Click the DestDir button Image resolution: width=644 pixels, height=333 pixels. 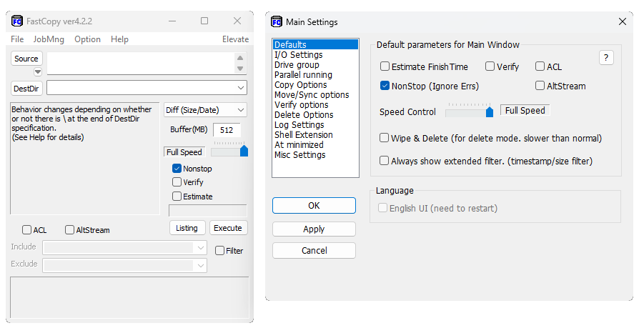tap(26, 89)
